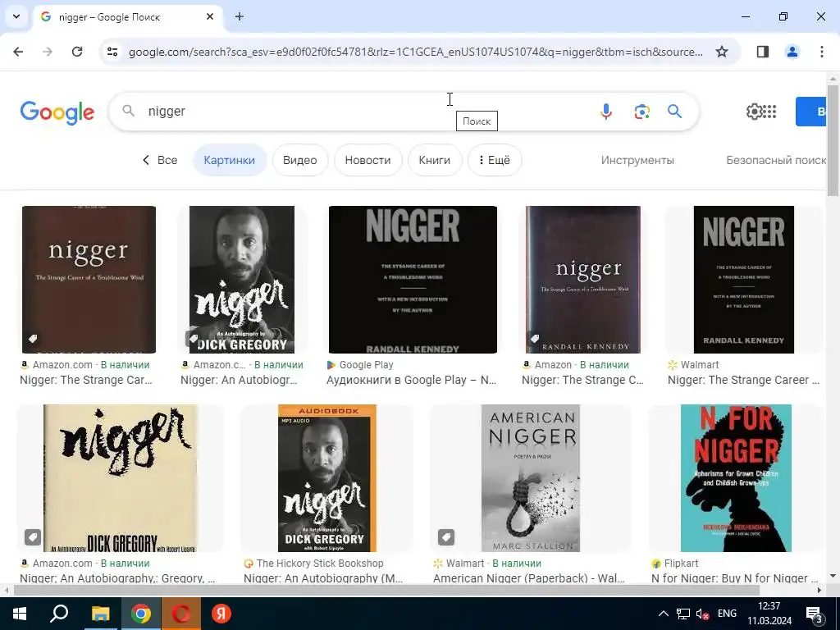Open Windows taskbar search
840x630 pixels.
[x=59, y=614]
